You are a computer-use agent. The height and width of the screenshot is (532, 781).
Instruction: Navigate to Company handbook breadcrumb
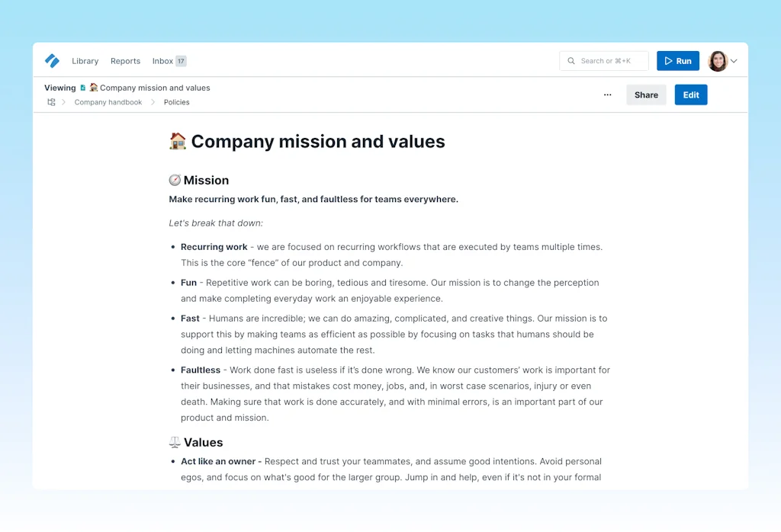[108, 102]
